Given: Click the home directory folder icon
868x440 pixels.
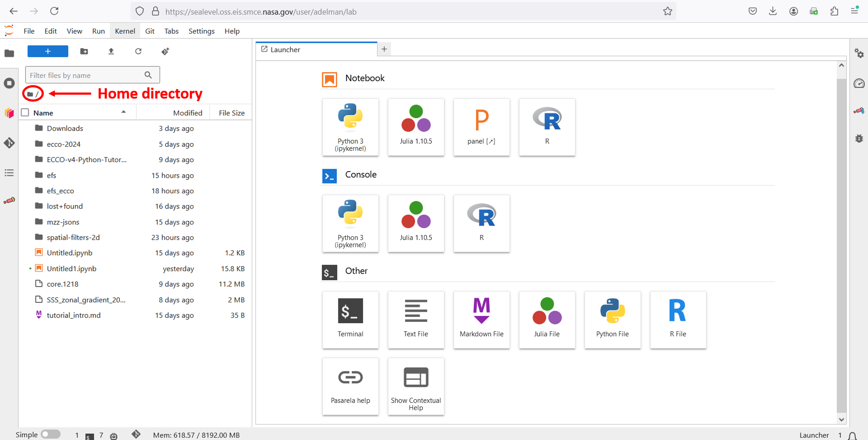Looking at the screenshot, I should 30,94.
